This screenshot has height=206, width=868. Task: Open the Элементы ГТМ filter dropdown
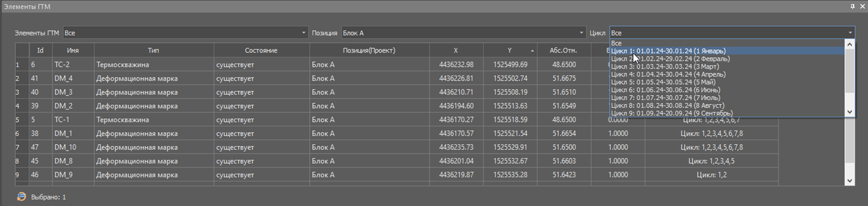(304, 33)
